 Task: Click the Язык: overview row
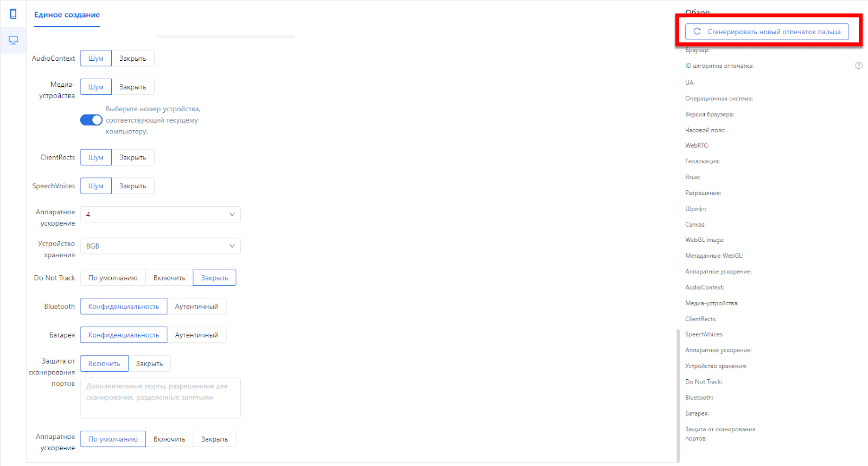693,177
